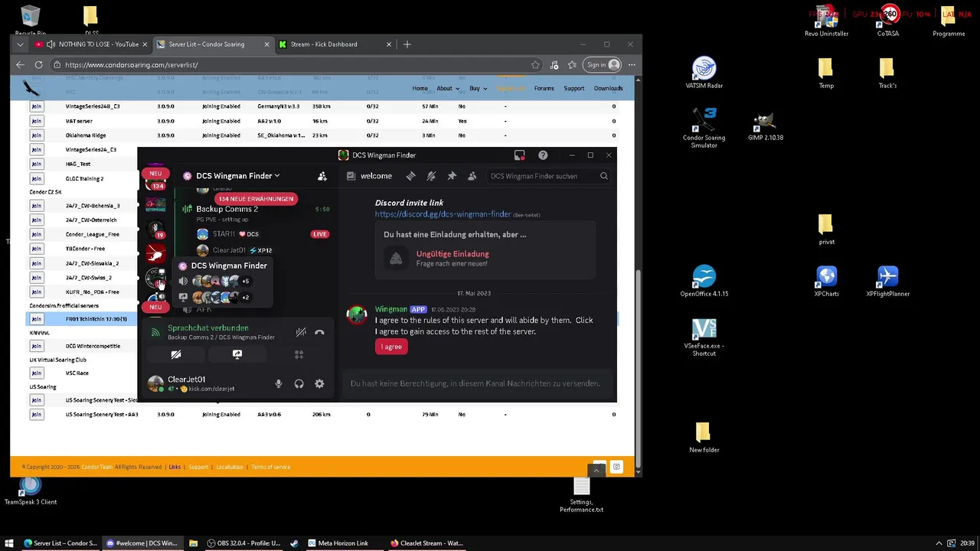Select red helicopter server icon in sidebar
The image size is (980, 551).
click(x=155, y=254)
